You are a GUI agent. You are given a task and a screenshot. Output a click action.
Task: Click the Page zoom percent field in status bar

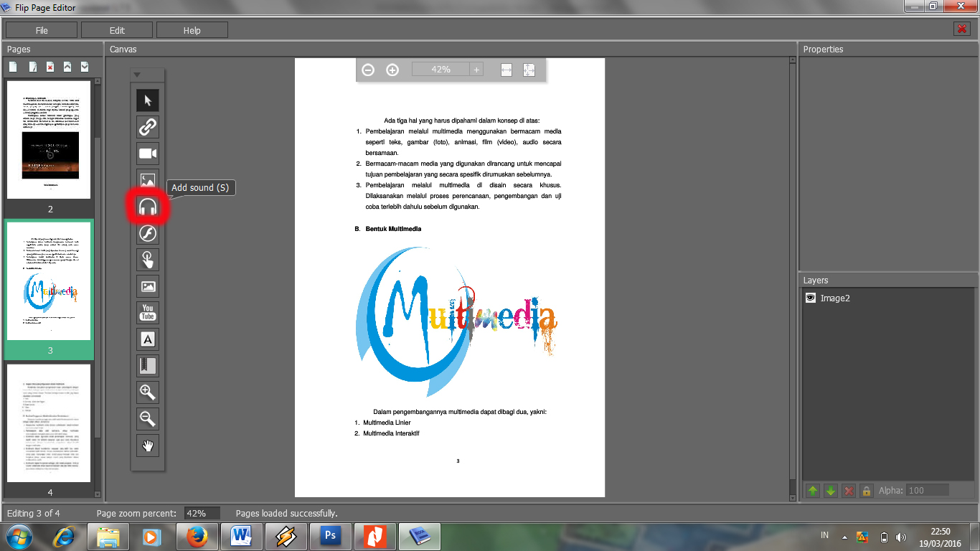pyautogui.click(x=202, y=514)
